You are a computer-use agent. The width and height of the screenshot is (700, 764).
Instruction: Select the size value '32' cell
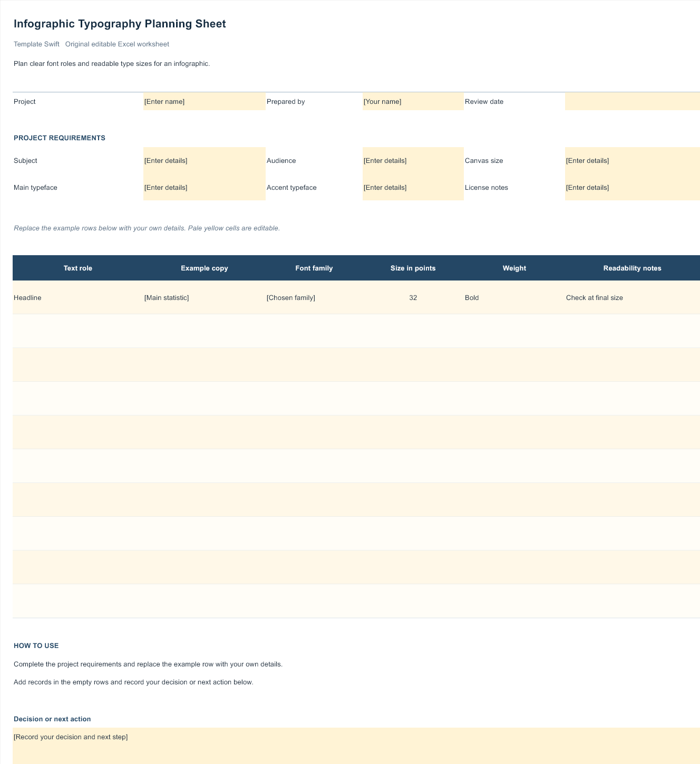tap(413, 297)
